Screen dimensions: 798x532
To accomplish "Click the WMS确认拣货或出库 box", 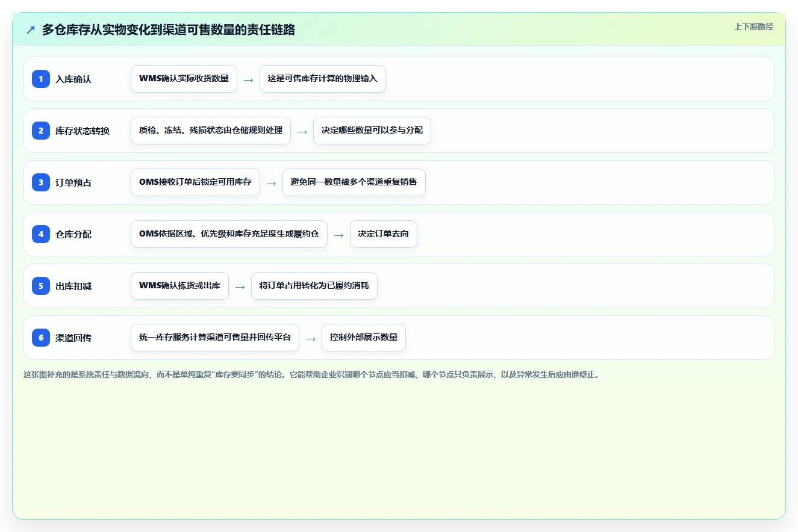I will (179, 286).
